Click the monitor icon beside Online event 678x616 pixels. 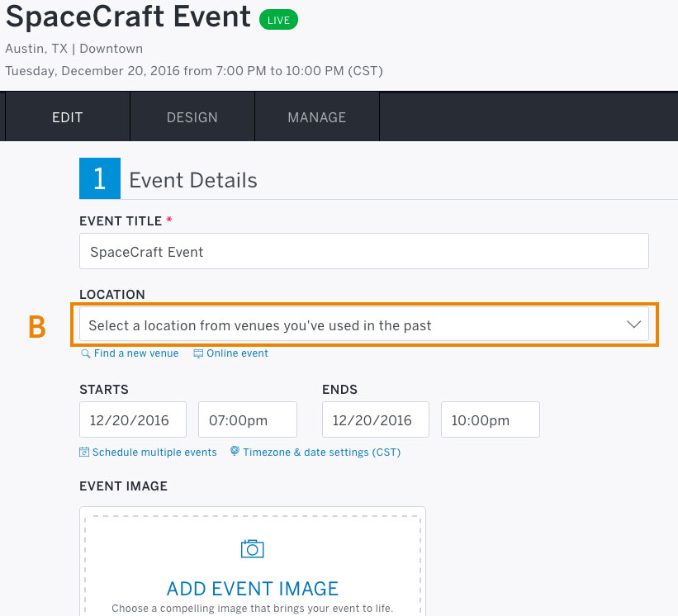pos(198,353)
